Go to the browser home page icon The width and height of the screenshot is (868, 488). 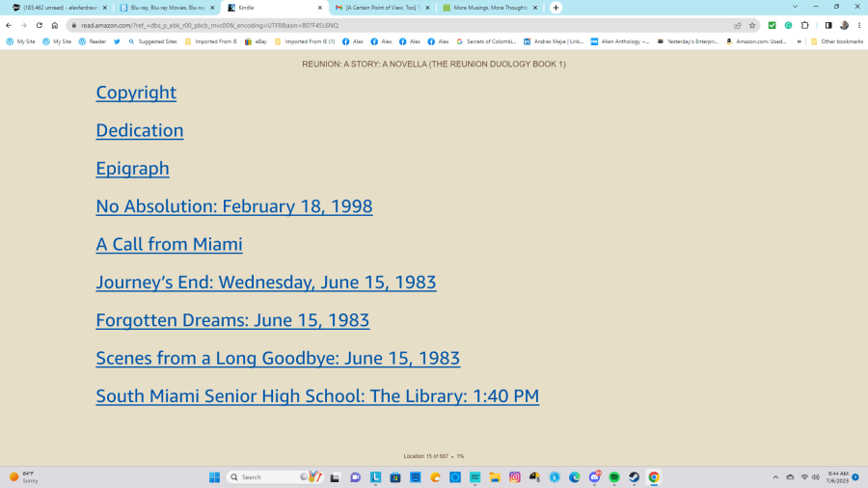pos(55,25)
